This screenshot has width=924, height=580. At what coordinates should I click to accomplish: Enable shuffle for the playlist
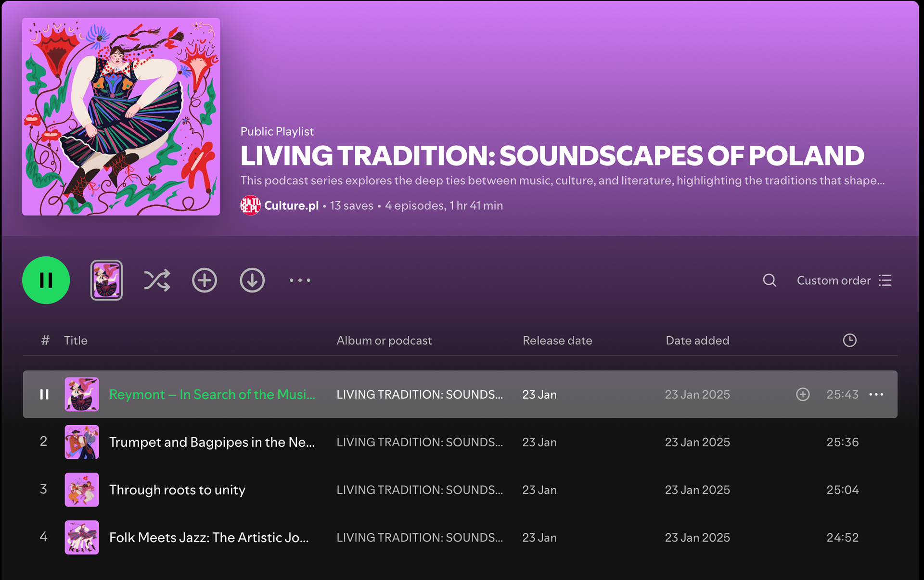click(x=157, y=280)
